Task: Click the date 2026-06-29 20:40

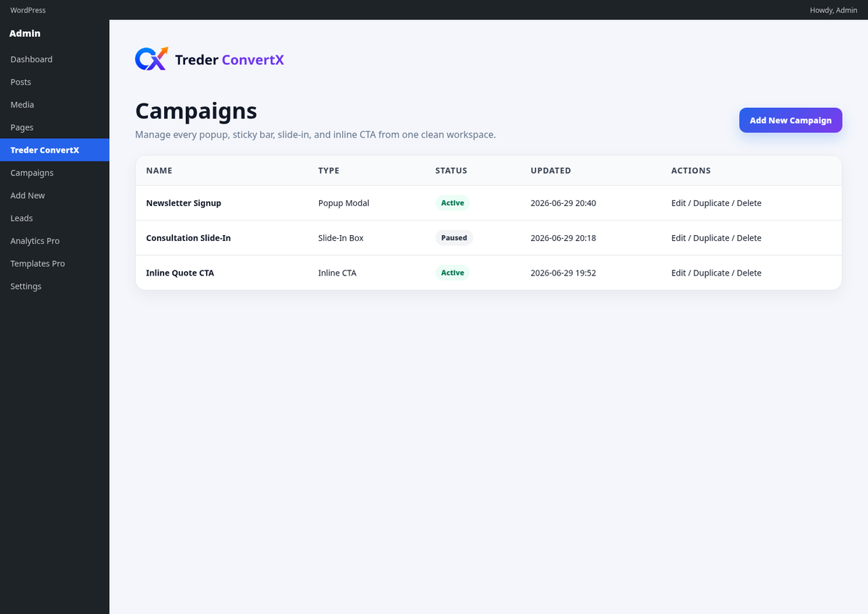Action: pyautogui.click(x=563, y=203)
